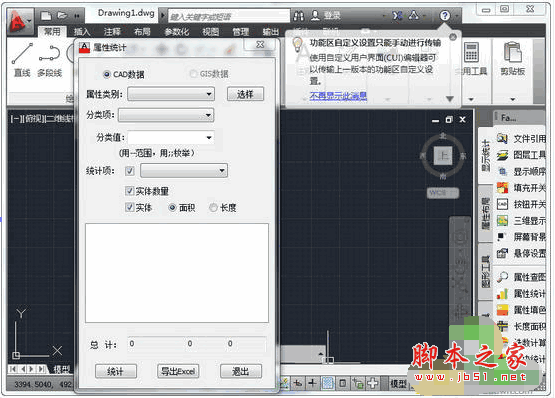The height and width of the screenshot is (398, 555).
Task: Switch to the 输出 ribbon tab
Action: pyautogui.click(x=270, y=32)
